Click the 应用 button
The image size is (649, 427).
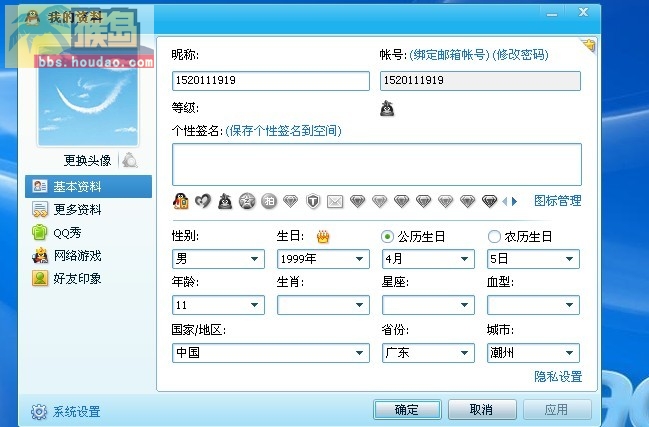(x=557, y=410)
